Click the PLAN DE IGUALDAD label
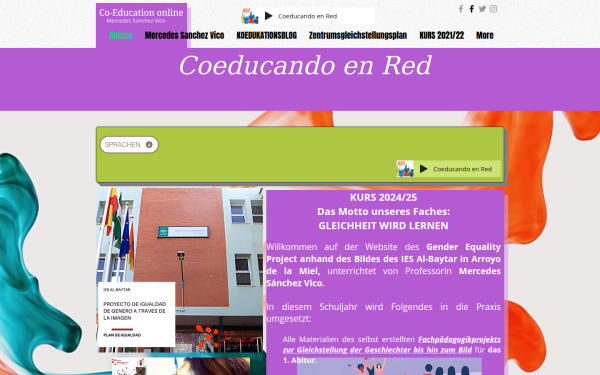600x375 pixels. point(122,335)
